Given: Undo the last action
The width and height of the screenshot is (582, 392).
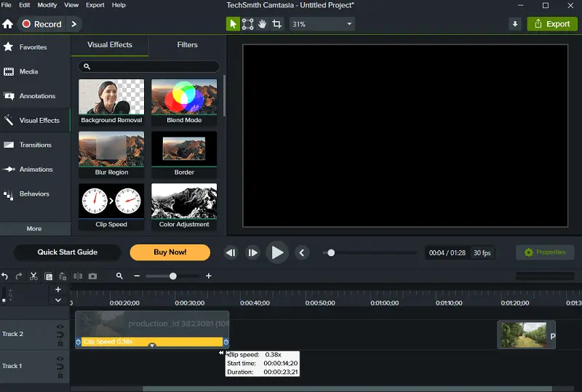Looking at the screenshot, I should click(5, 276).
